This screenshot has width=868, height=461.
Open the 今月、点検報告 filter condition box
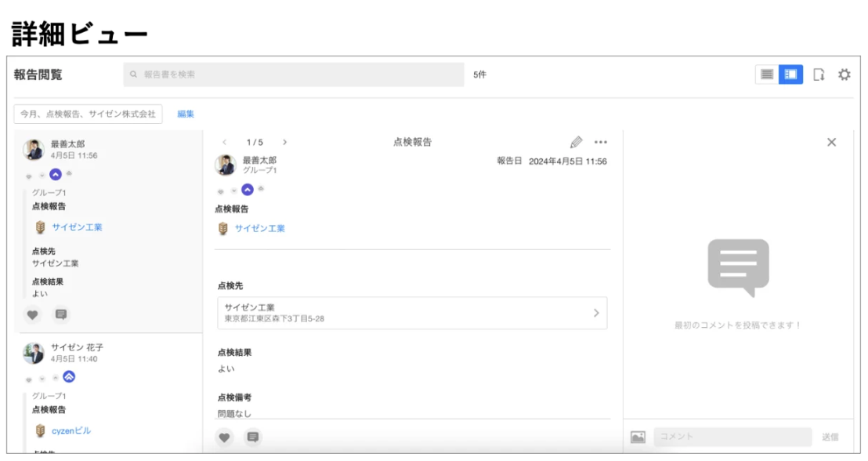88,114
